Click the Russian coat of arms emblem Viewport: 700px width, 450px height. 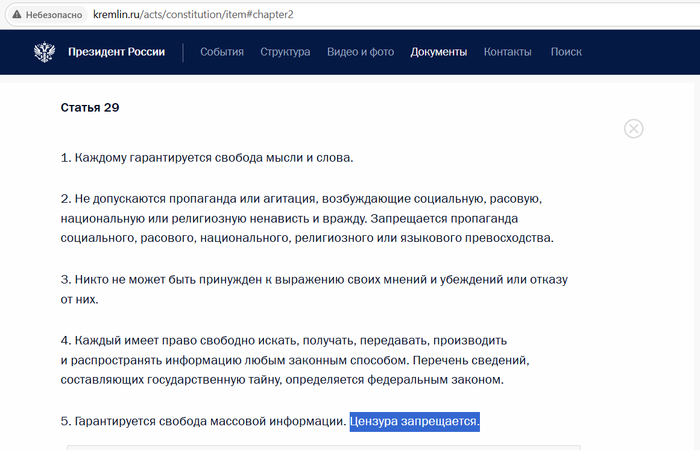coord(45,52)
